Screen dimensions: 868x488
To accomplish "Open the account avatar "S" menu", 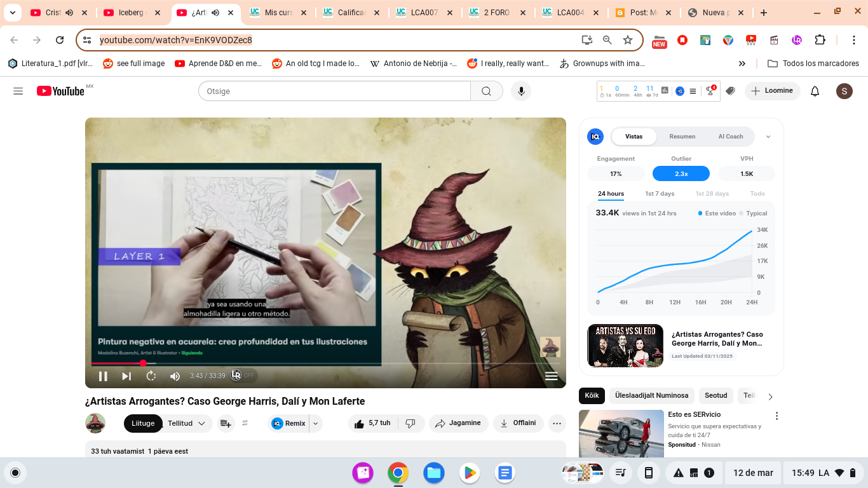I will 844,91.
